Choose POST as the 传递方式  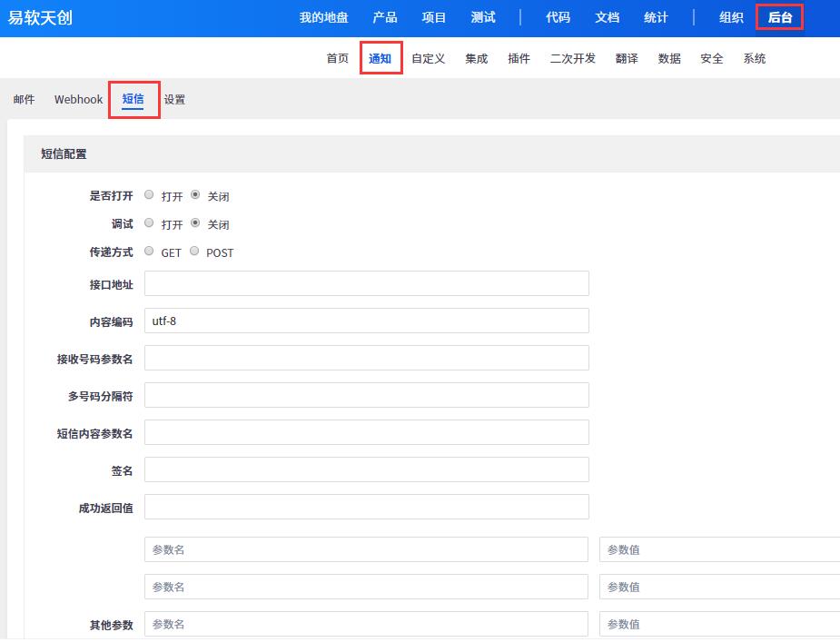(x=195, y=252)
